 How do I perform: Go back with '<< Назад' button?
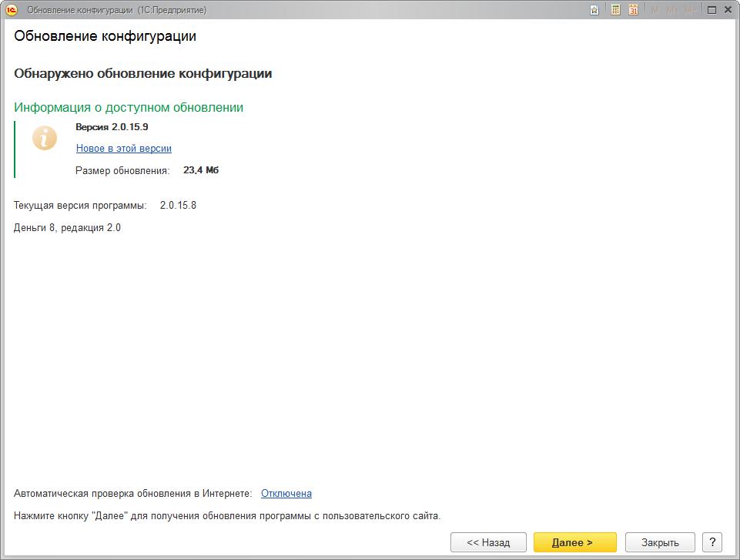click(x=488, y=542)
